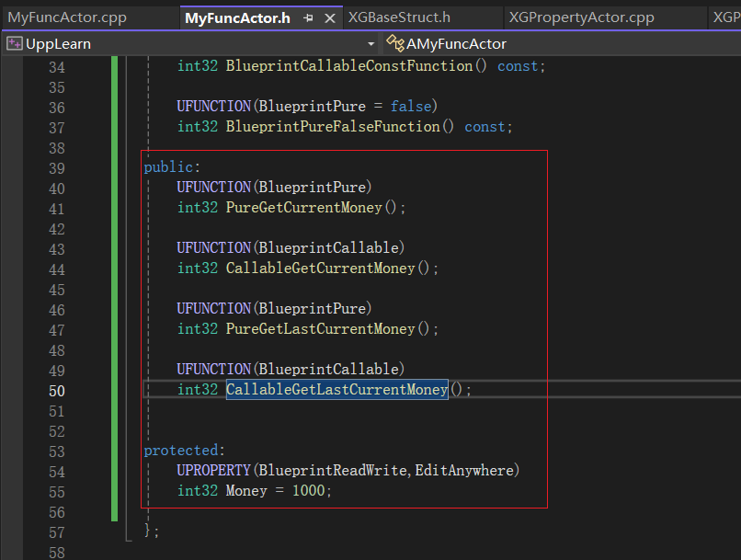Viewport: 741px width, 560px height.
Task: Click the selected CallableGetLastCurrentMoney identifier
Action: pyautogui.click(x=337, y=389)
